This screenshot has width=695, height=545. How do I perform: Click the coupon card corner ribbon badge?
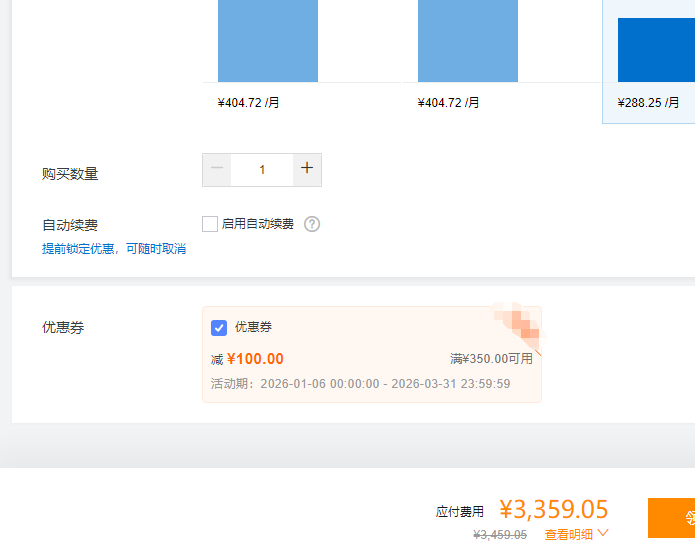[520, 326]
